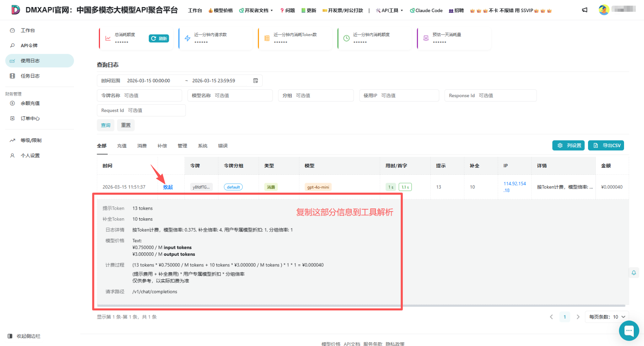This screenshot has height=346, width=644.
Task: Focus the Response Id input field
Action: pyautogui.click(x=491, y=96)
